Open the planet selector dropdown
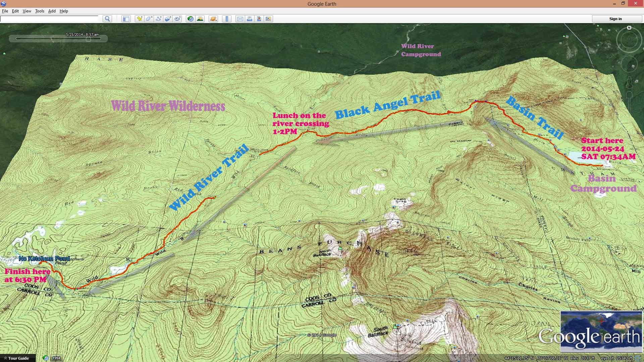 (x=213, y=19)
